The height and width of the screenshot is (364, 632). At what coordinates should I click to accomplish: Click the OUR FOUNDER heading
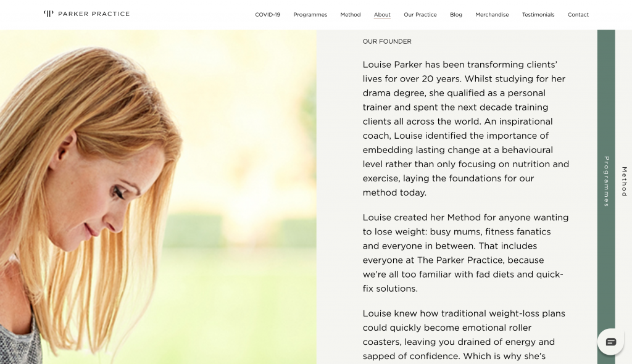pyautogui.click(x=387, y=41)
